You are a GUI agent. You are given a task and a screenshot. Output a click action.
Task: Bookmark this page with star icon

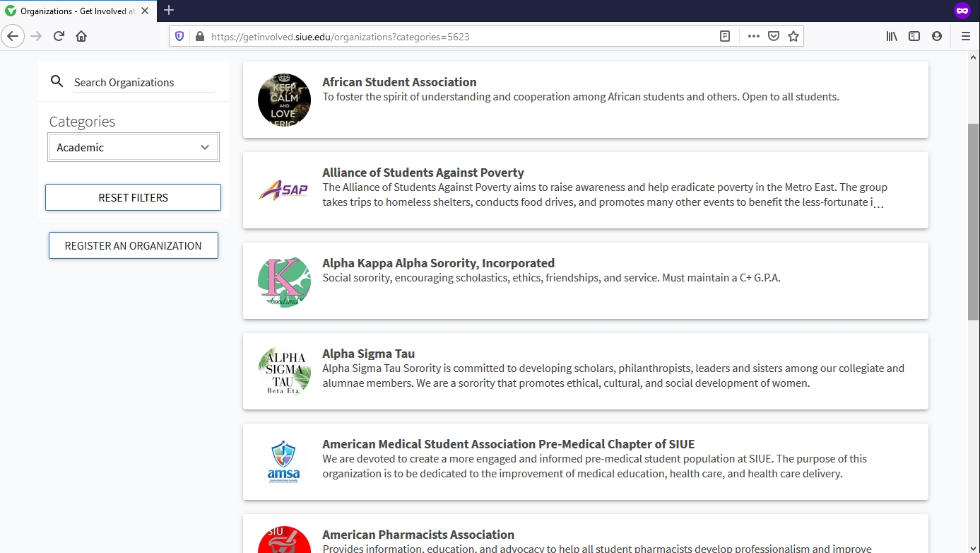(793, 36)
